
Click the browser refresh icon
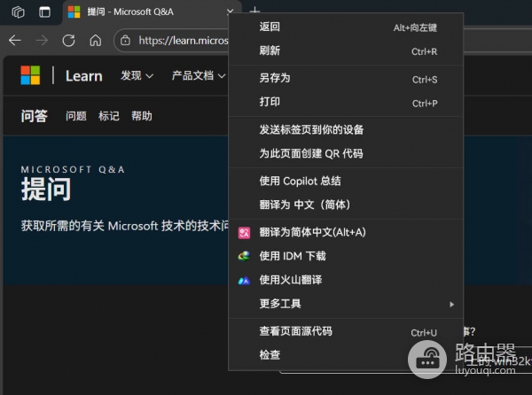click(x=68, y=40)
